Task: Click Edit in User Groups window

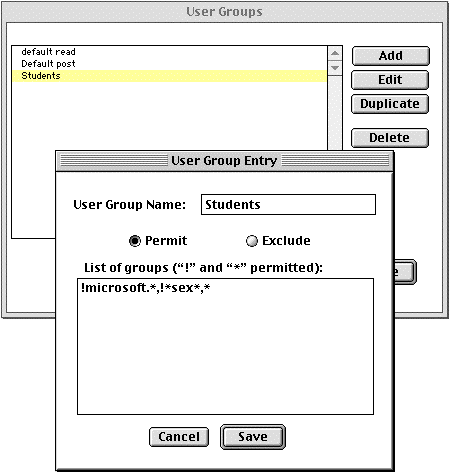Action: coord(390,80)
